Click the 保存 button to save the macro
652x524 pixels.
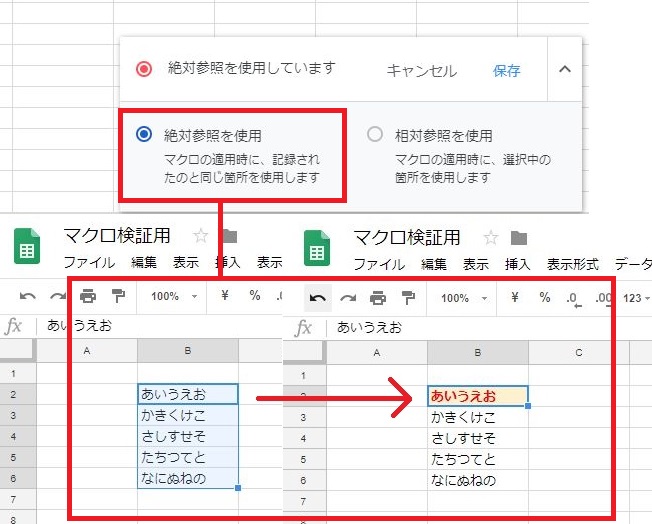(x=506, y=71)
